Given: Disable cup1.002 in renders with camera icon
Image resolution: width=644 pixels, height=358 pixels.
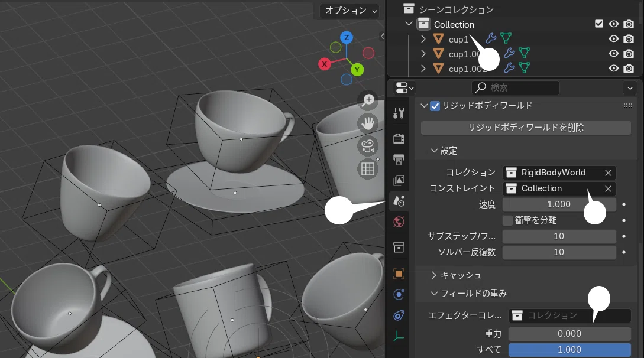Looking at the screenshot, I should coord(629,69).
